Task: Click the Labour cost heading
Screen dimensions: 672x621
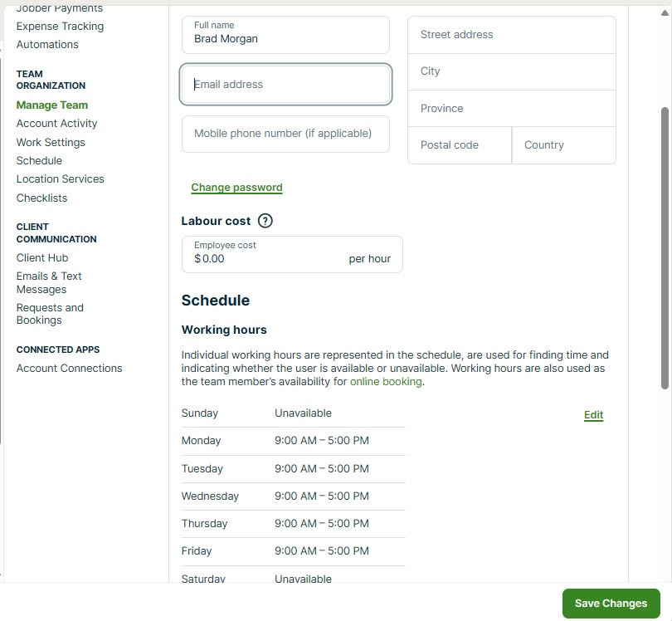Action: point(216,221)
